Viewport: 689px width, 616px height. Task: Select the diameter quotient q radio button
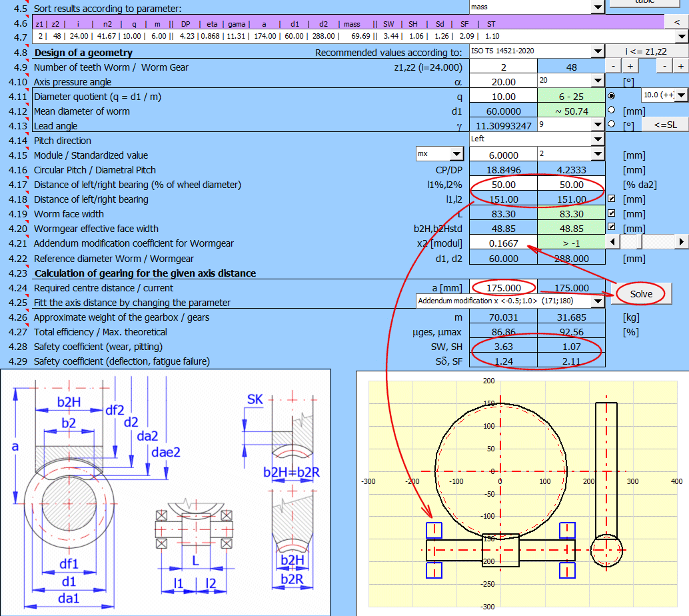(611, 95)
